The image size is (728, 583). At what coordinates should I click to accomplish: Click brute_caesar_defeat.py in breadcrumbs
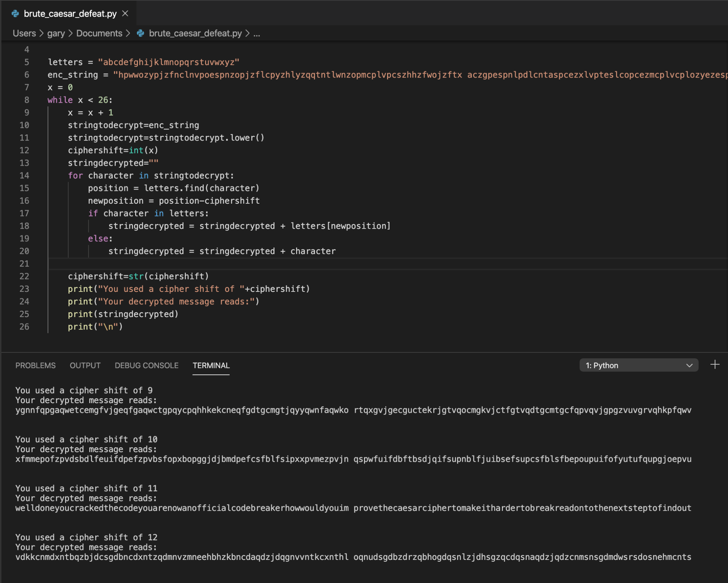[195, 33]
